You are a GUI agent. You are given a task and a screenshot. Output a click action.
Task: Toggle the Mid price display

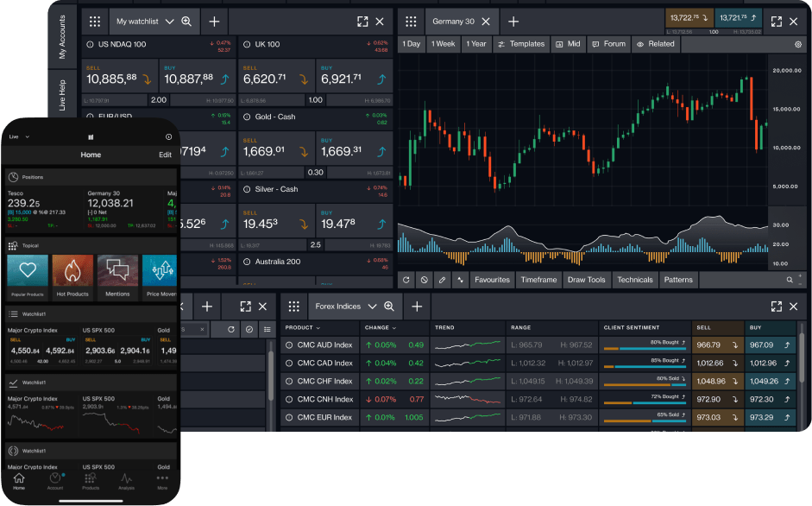[570, 44]
